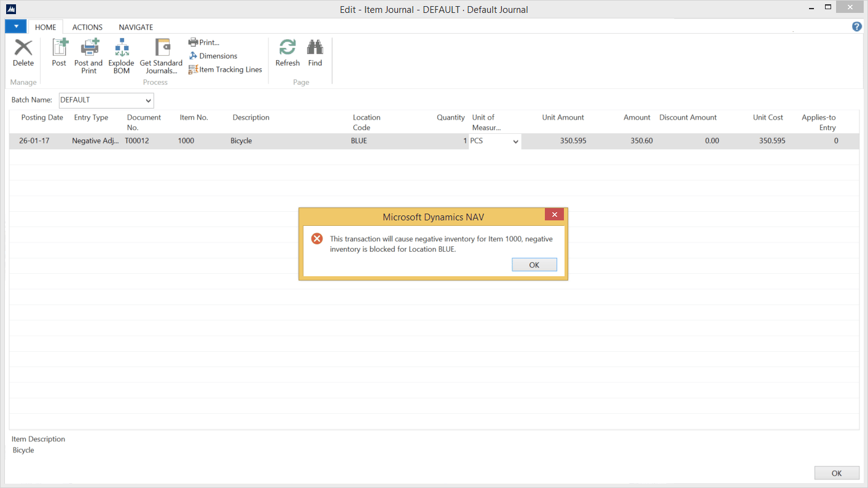The height and width of the screenshot is (488, 868).
Task: Open the blue application menu dropdown
Action: click(15, 26)
